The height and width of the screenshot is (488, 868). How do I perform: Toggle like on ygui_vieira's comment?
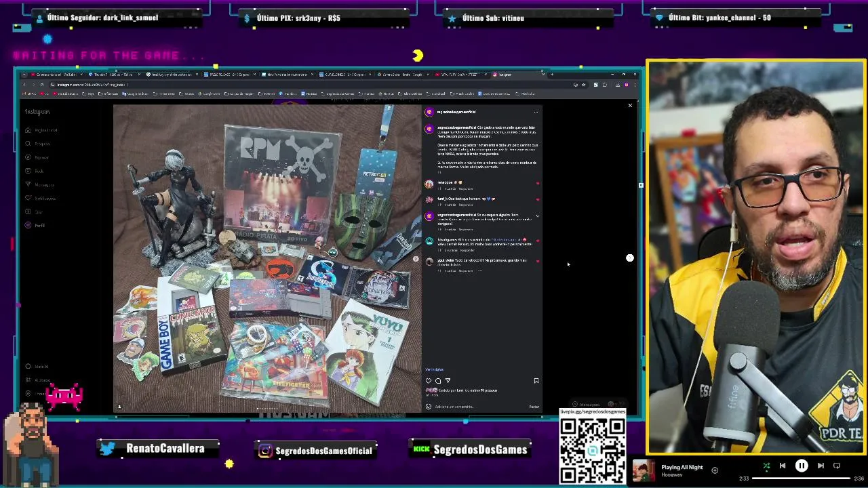(538, 260)
